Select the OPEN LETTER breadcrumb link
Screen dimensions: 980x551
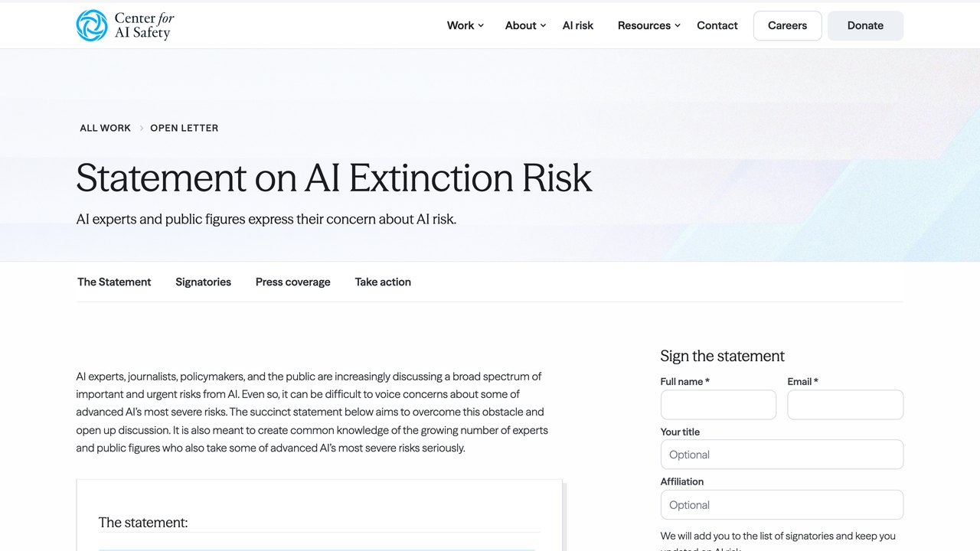pyautogui.click(x=185, y=128)
